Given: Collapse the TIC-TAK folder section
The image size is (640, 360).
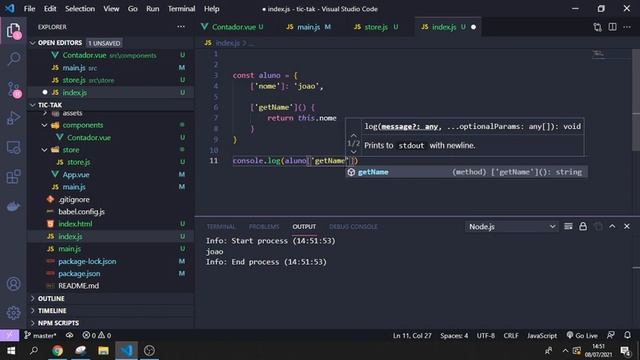Looking at the screenshot, I should (33, 105).
